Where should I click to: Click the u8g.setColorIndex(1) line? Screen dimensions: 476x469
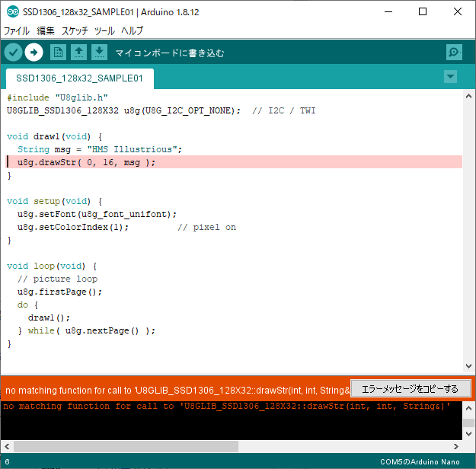click(73, 227)
